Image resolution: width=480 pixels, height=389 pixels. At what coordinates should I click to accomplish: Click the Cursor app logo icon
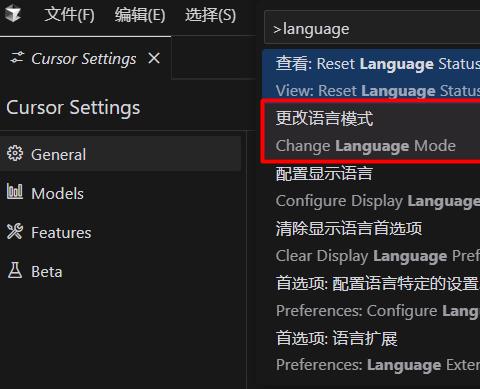click(x=13, y=14)
